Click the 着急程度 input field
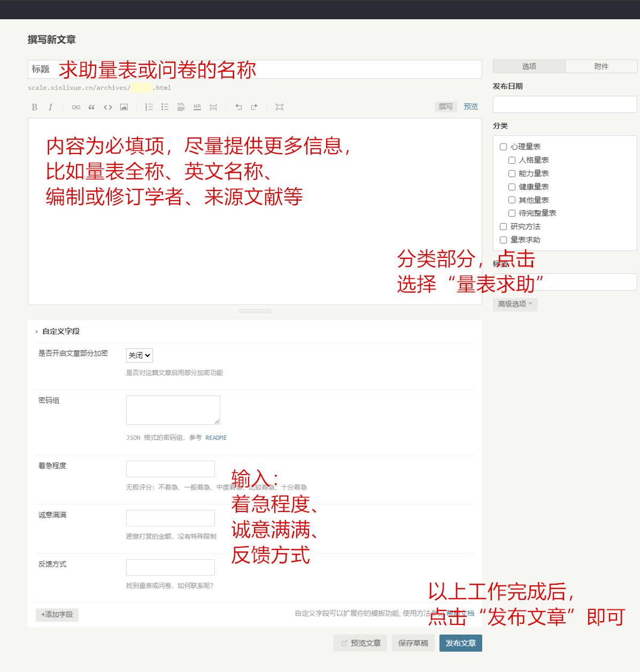 point(170,469)
